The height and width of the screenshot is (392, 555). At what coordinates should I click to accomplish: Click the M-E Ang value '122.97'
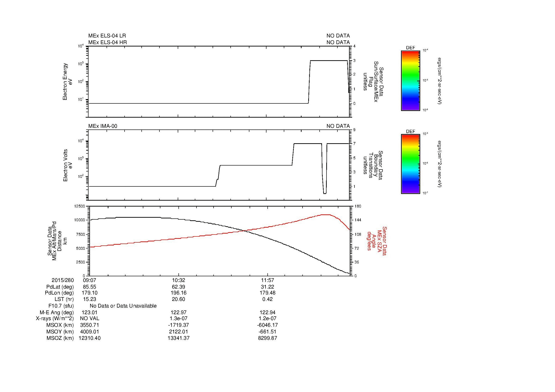178,313
